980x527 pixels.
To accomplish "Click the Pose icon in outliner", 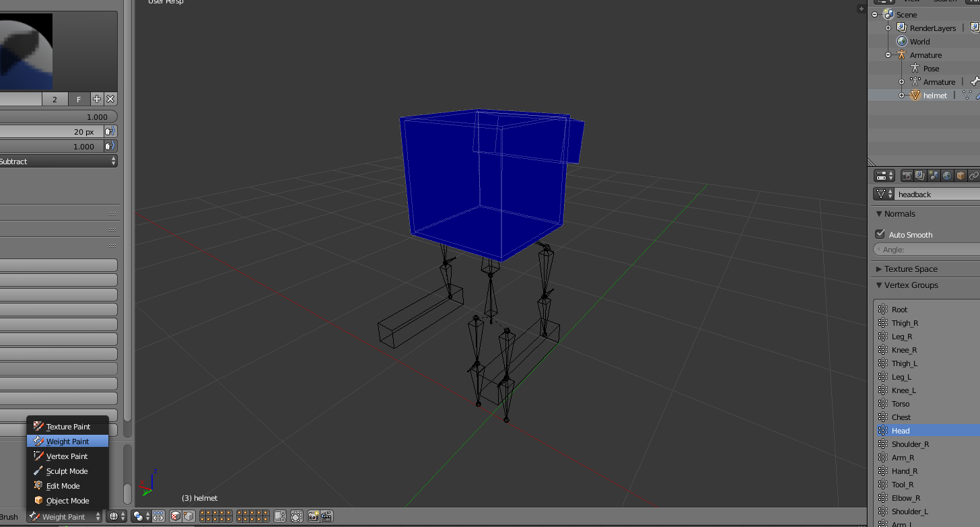I will [x=915, y=68].
